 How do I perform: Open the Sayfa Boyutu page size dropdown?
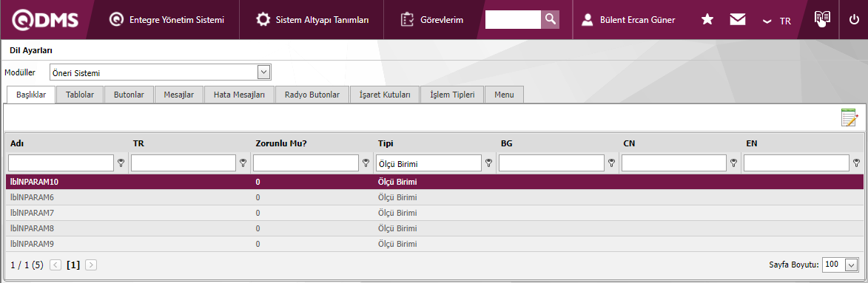point(851,265)
